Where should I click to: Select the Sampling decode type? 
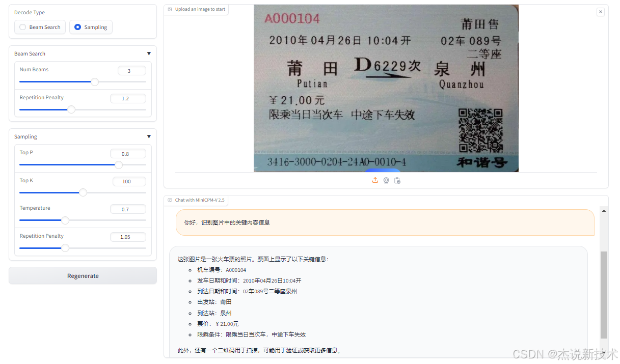(x=91, y=27)
